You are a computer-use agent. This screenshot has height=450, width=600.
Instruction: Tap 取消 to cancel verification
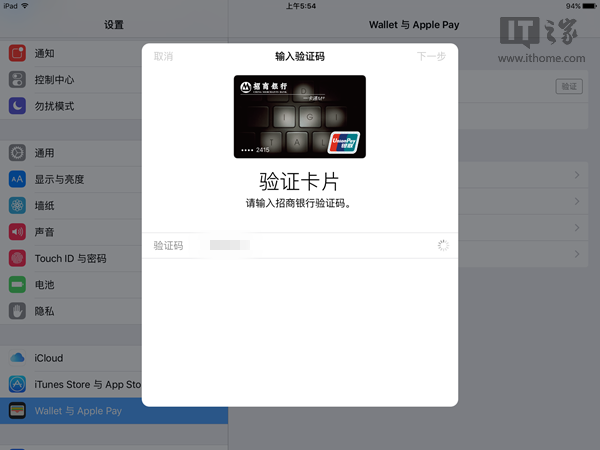[163, 57]
